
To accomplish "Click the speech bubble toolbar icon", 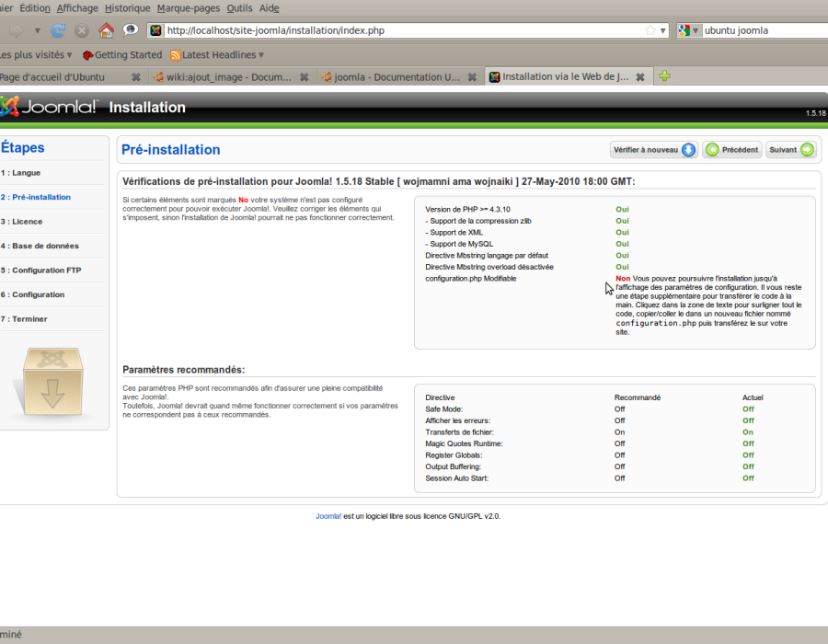I will pyautogui.click(x=130, y=30).
